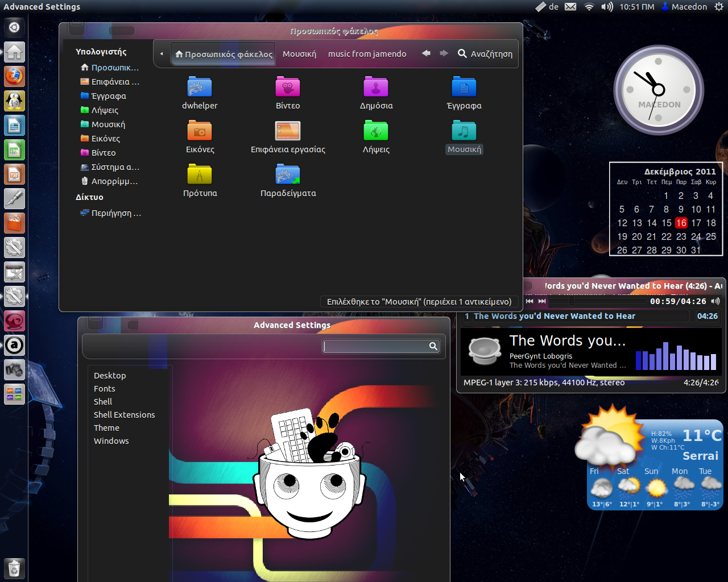Select Εικόνες in the file manager sidebar
728x582 pixels.
[105, 139]
